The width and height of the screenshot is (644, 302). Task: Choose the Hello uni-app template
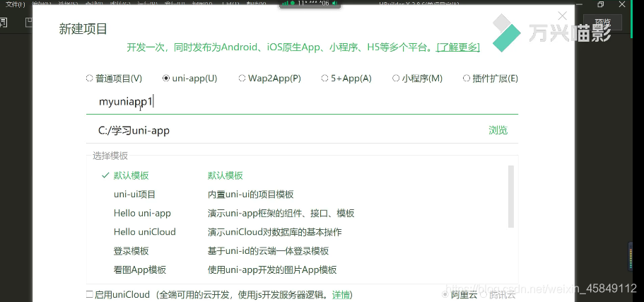pos(142,214)
